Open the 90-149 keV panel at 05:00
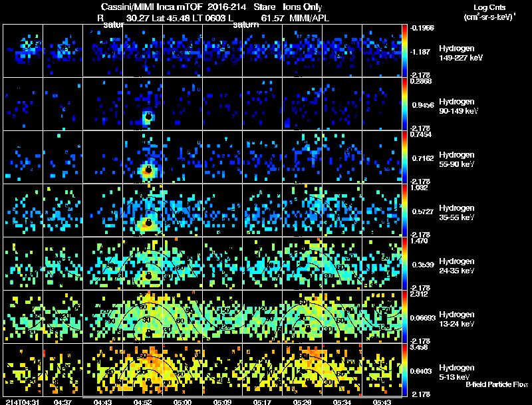The height and width of the screenshot is (405, 532). 182,104
